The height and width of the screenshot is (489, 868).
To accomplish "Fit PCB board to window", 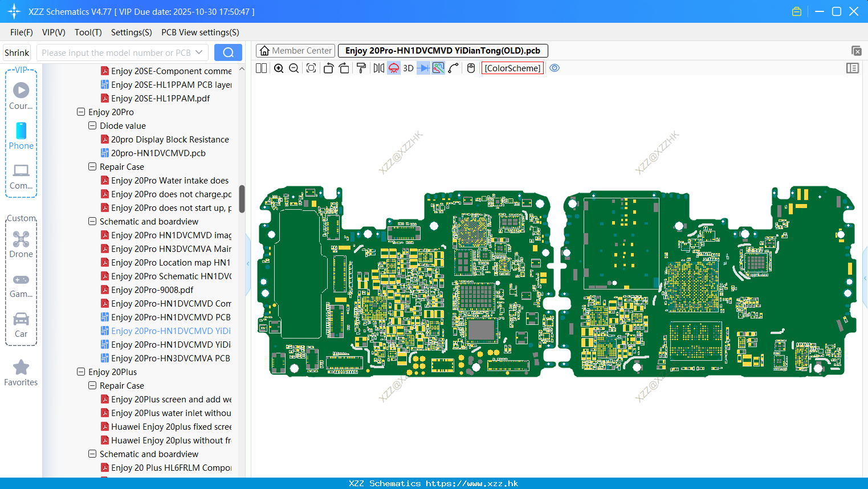I will [311, 68].
